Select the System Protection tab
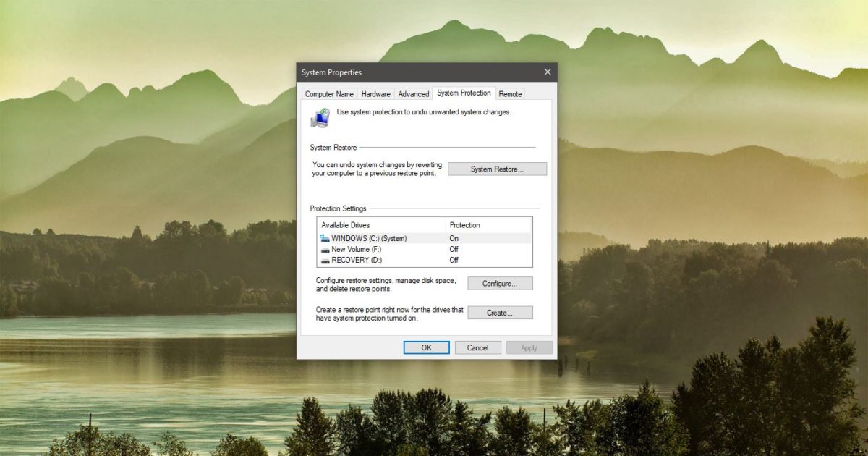Screen dimensions: 868x456 tap(463, 93)
